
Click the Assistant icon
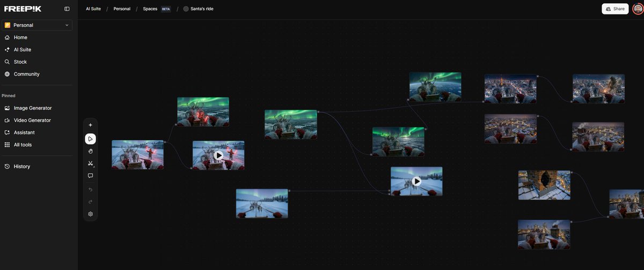click(7, 132)
